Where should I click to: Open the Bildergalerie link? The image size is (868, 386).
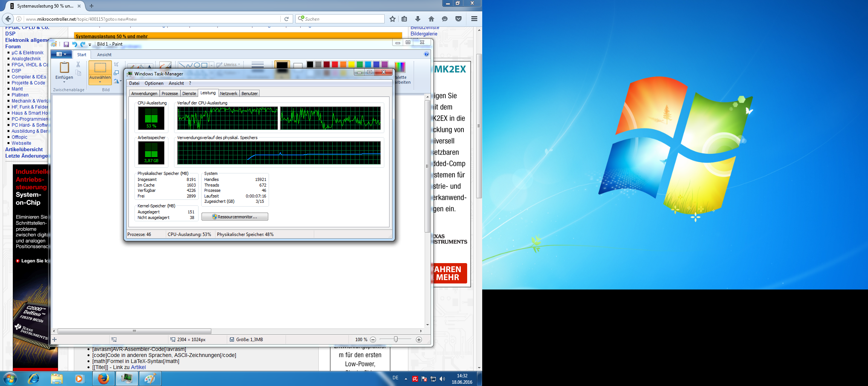point(424,34)
